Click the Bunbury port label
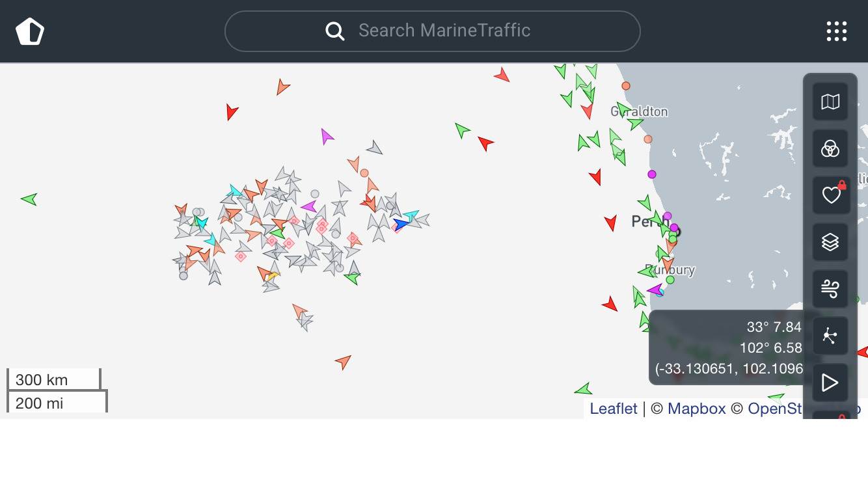 coord(670,269)
